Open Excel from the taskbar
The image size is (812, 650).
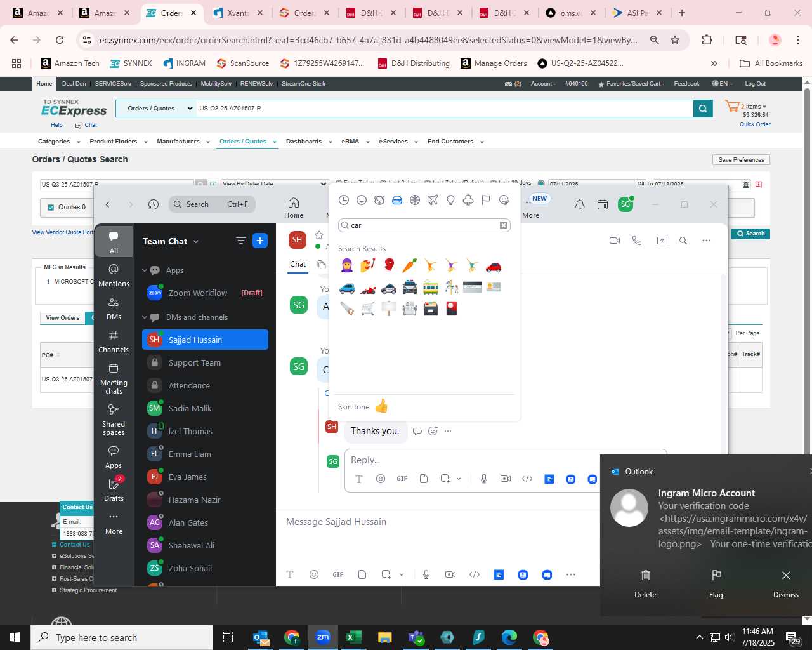(354, 637)
